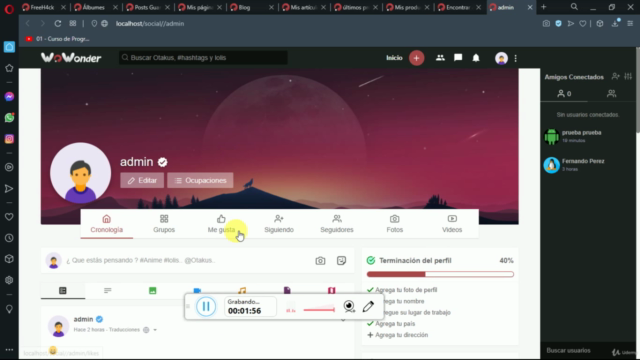The width and height of the screenshot is (640, 360).
Task: Open the three-dot header menu
Action: pos(516,58)
